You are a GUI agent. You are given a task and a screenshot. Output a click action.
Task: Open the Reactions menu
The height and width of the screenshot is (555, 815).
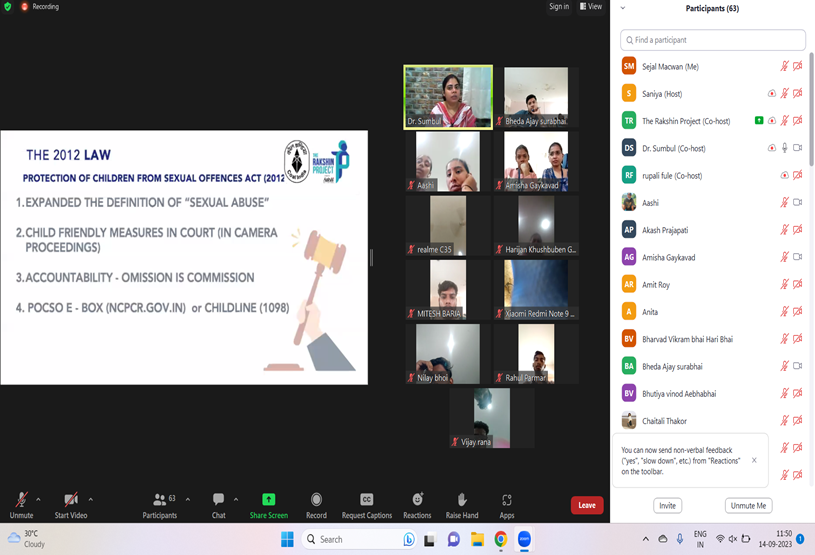pos(417,505)
